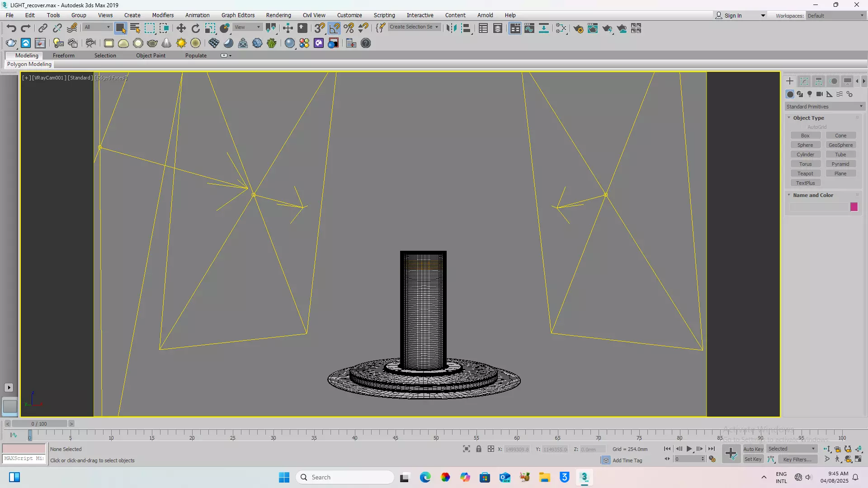The width and height of the screenshot is (868, 488).
Task: Click the Undo arrow icon
Action: coord(11,28)
